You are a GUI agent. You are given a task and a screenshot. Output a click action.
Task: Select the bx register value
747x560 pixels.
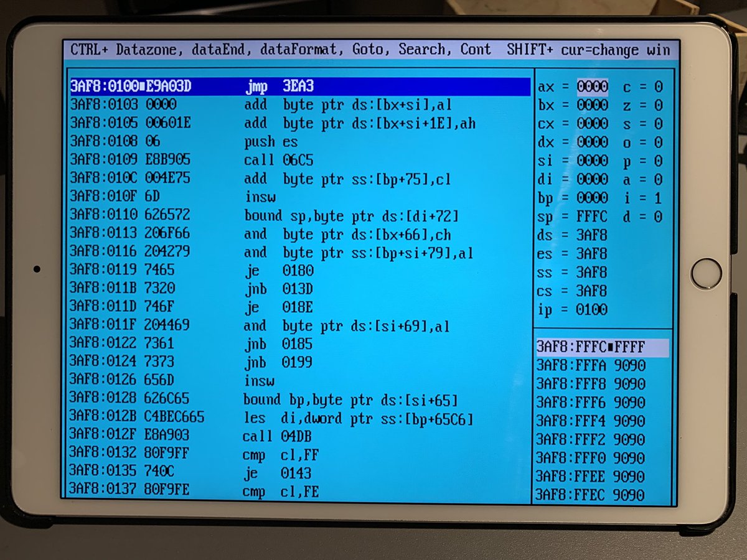(593, 105)
